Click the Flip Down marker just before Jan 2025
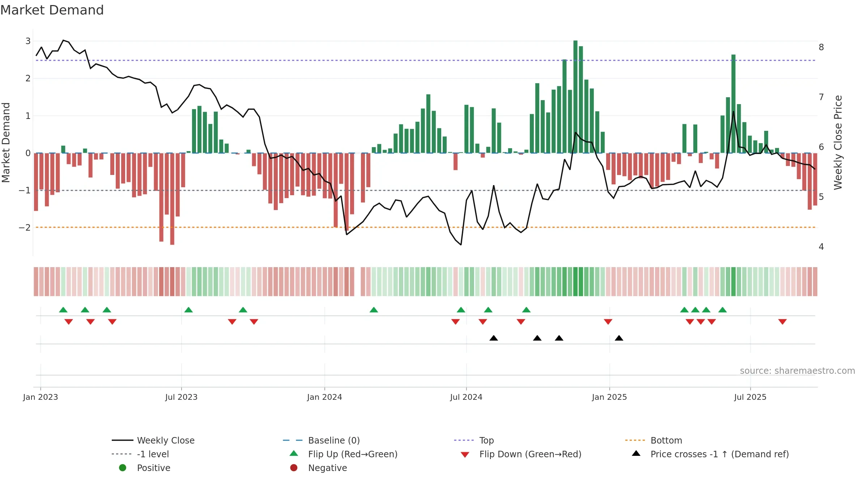868x488 pixels. (x=608, y=322)
